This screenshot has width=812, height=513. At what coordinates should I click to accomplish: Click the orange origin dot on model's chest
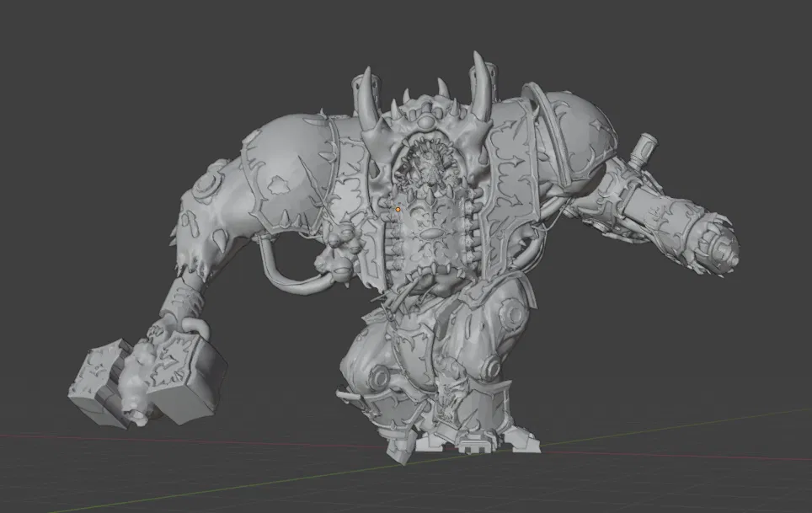coord(398,210)
